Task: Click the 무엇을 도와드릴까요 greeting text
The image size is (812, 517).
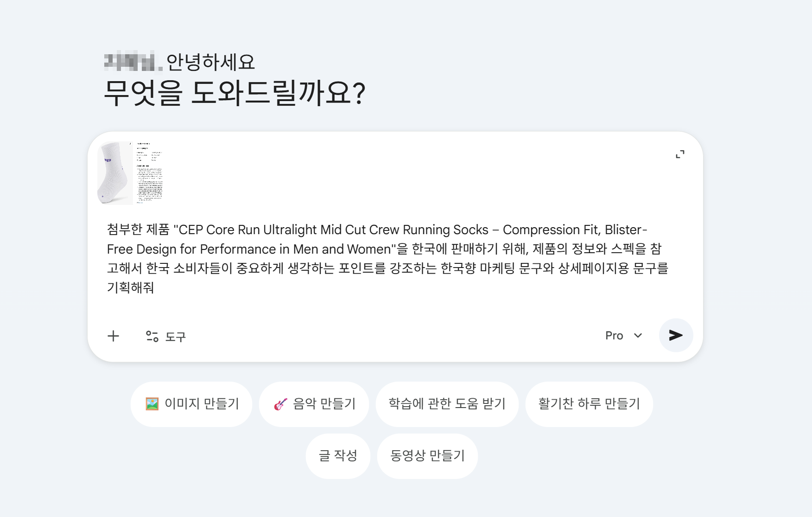Action: coord(236,92)
